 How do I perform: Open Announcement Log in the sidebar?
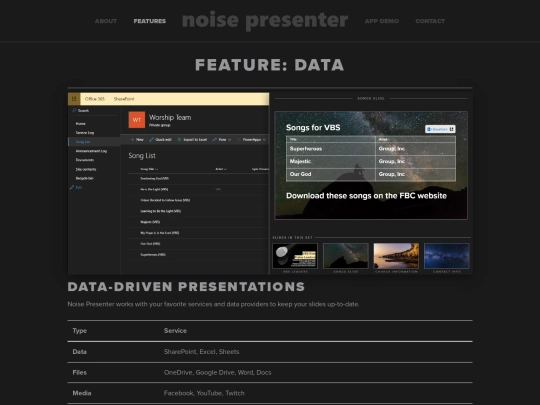click(91, 151)
